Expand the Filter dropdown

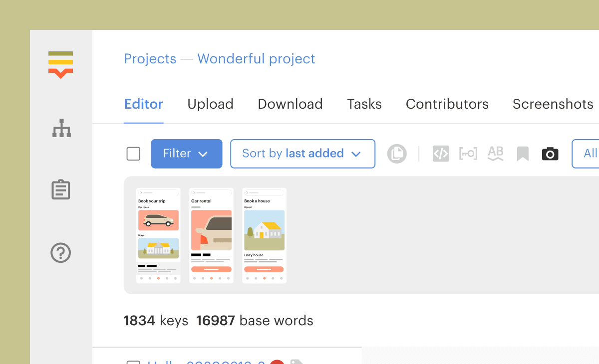pos(186,154)
